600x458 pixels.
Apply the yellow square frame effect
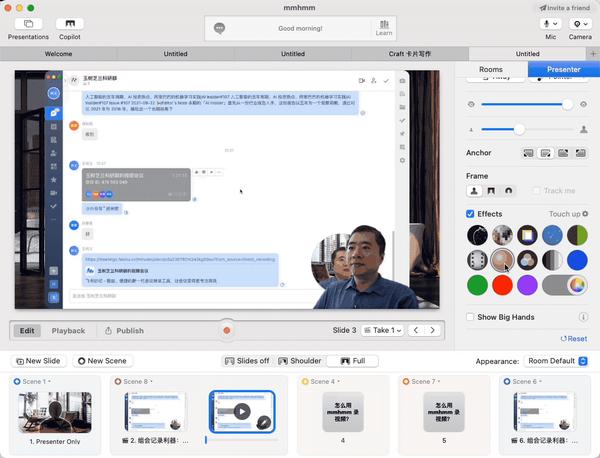pos(527,235)
